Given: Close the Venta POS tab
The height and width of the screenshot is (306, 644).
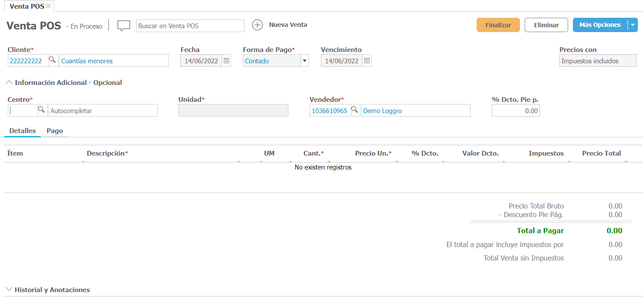Looking at the screenshot, I should point(48,6).
